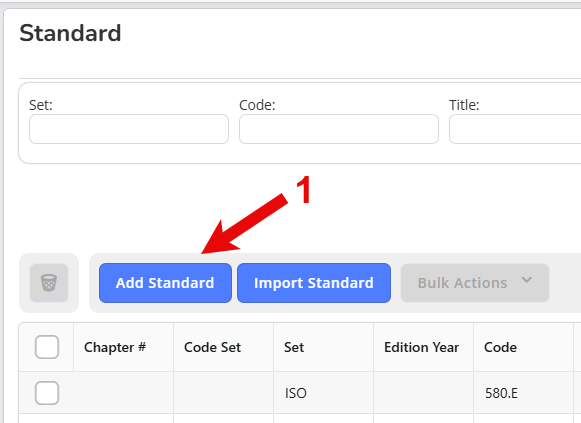
Task: Sort by the Chapter # column header
Action: coord(115,347)
